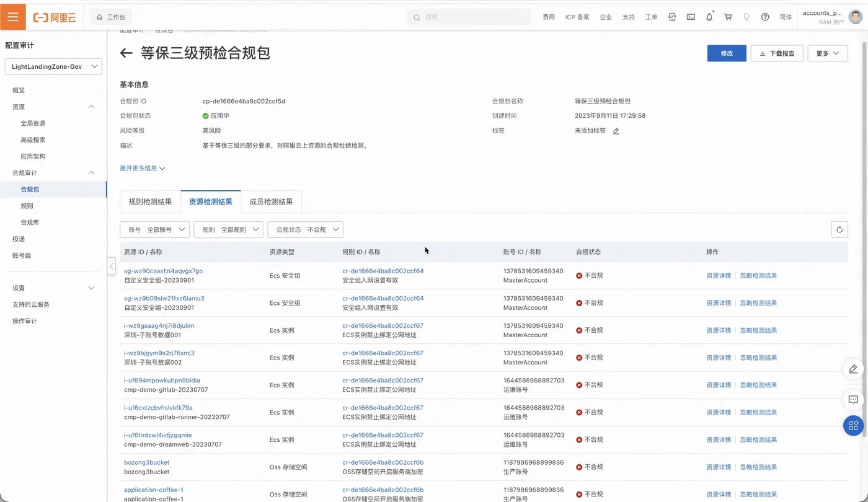This screenshot has width=868, height=502.
Task: Open resource sg-wz9b09slw21fxz6lamu3
Action: (x=164, y=298)
